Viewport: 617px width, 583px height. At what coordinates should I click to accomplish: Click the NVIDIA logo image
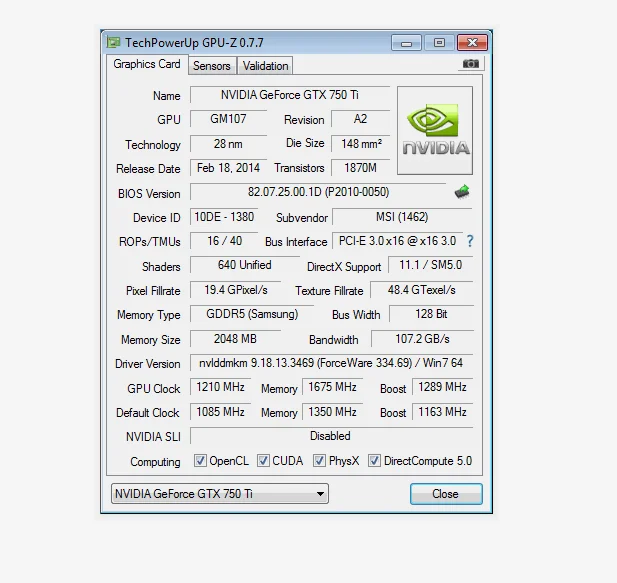435,131
